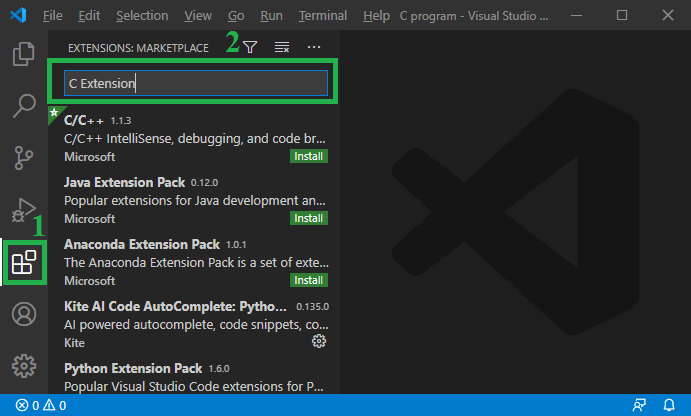
Task: Maximize the Visual Studio Code window
Action: [622, 15]
